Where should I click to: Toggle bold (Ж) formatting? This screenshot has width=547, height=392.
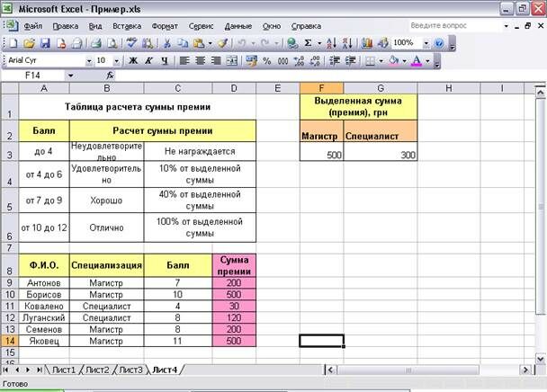click(x=133, y=60)
